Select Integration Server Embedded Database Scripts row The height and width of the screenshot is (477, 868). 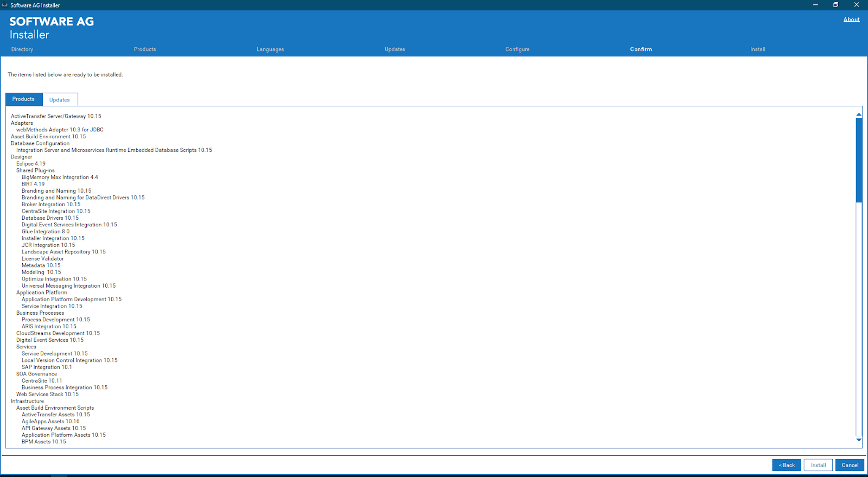point(114,150)
